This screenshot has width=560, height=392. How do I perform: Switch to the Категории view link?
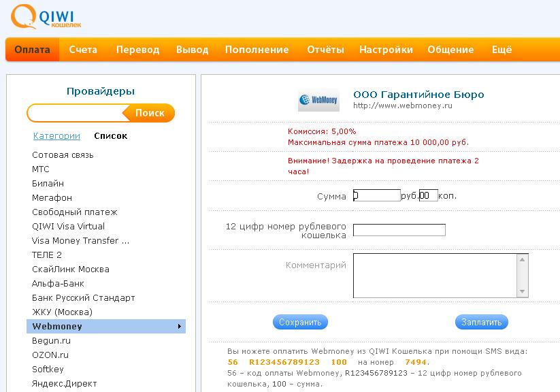coord(56,136)
